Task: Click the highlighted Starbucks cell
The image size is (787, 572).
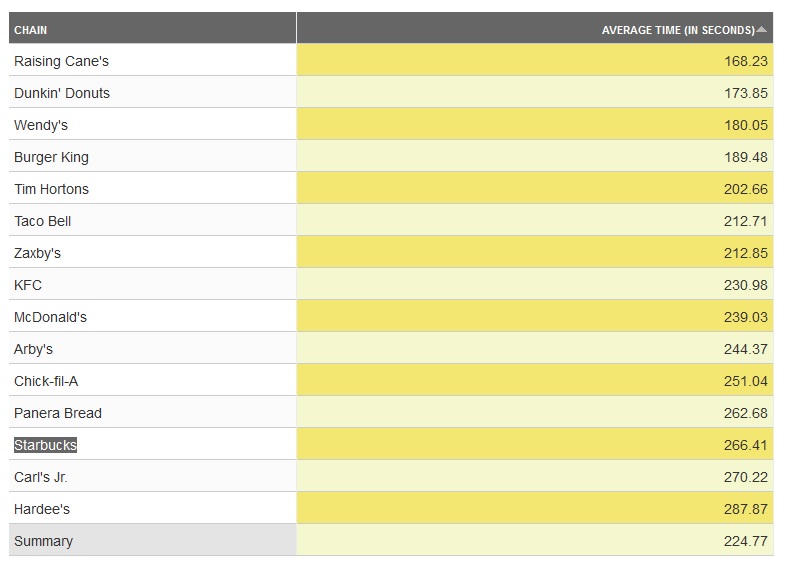Action: pos(45,445)
